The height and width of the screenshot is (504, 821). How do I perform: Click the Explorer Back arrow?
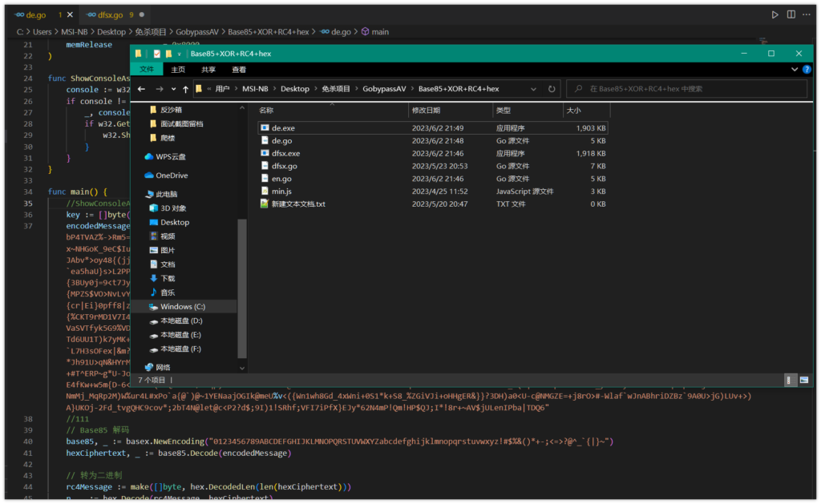pyautogui.click(x=141, y=89)
